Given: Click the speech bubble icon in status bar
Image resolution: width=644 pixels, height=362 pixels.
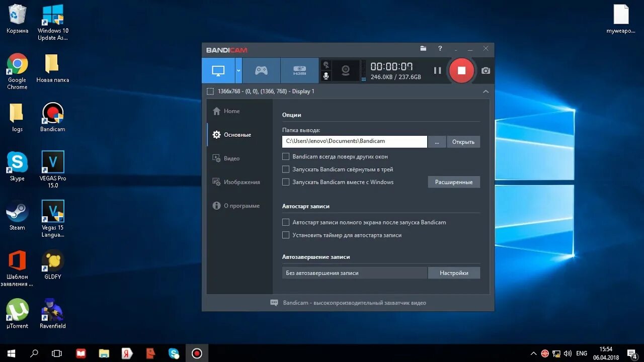Looking at the screenshot, I should [274, 303].
